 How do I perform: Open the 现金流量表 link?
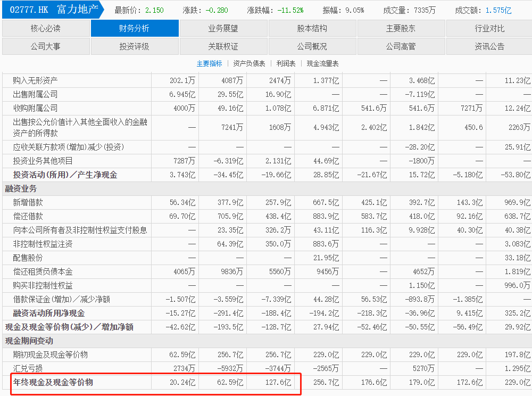[x=322, y=63]
